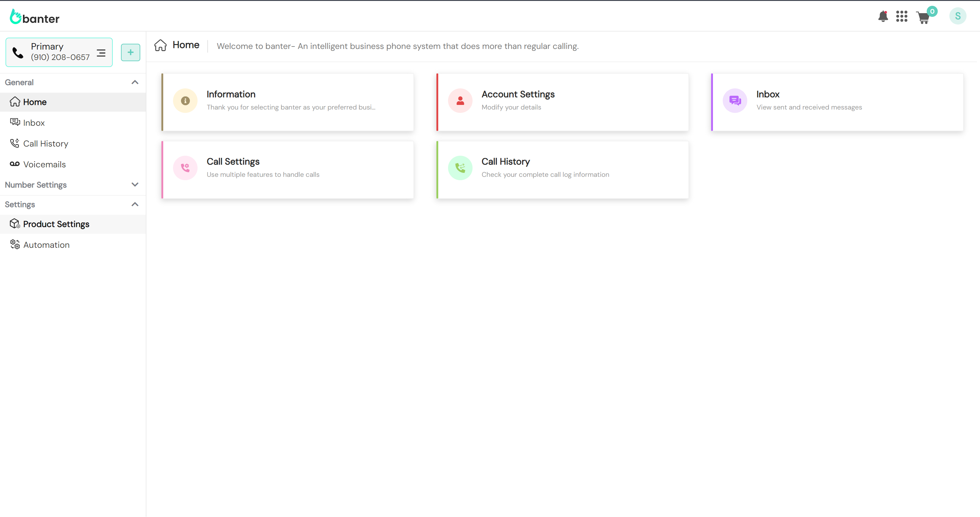Click the Information card's info icon
The width and height of the screenshot is (980, 517).
[x=185, y=101]
